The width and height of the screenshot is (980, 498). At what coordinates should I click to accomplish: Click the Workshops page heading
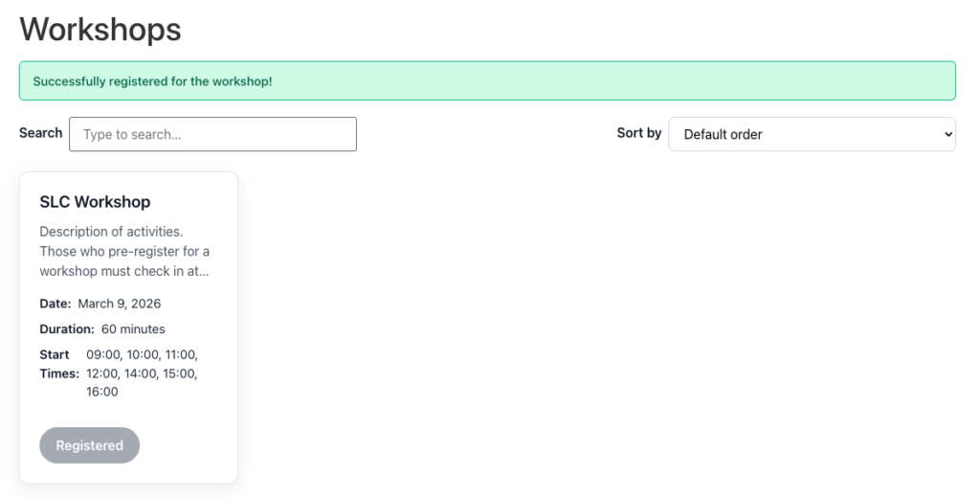pos(100,29)
